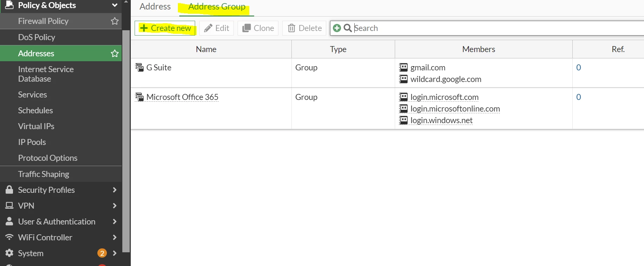Select the Address Group tab

217,7
